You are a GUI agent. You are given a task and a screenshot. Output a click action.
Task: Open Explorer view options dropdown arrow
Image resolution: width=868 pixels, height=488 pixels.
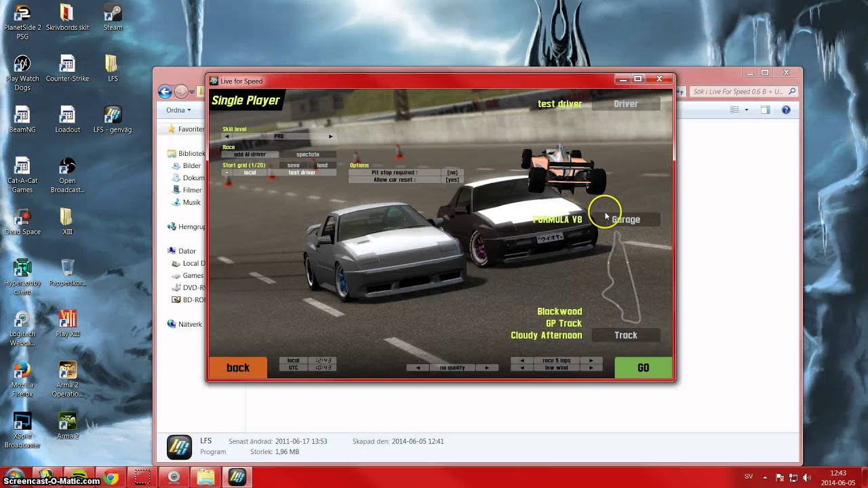[x=747, y=110]
